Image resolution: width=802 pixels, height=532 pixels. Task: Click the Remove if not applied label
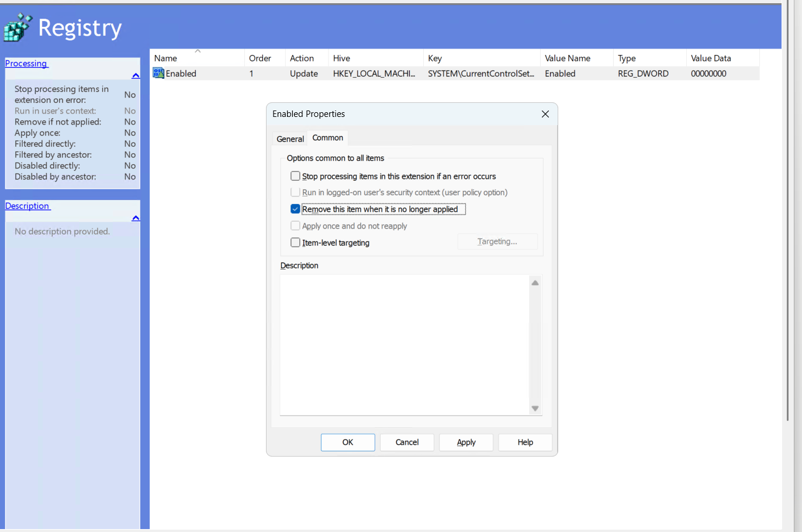click(x=58, y=122)
